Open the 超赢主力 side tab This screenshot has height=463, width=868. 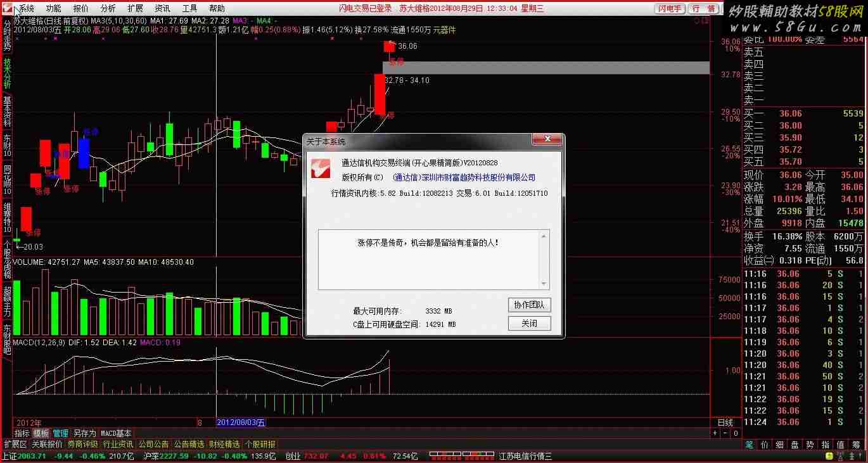(x=7, y=301)
